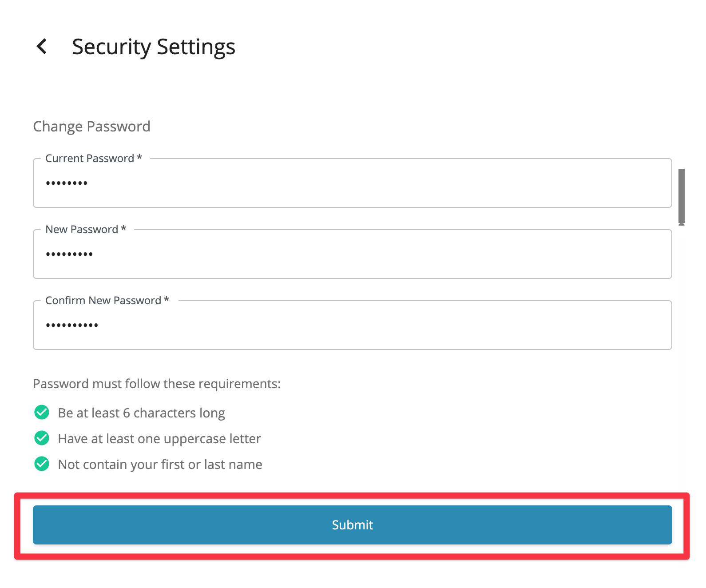Focus the Current Password field

pyautogui.click(x=352, y=183)
